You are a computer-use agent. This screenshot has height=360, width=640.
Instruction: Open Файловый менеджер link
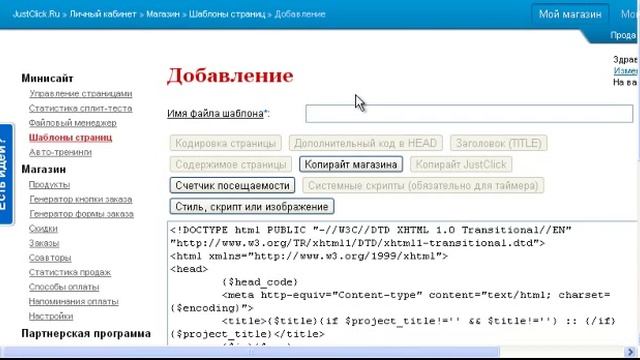click(73, 122)
